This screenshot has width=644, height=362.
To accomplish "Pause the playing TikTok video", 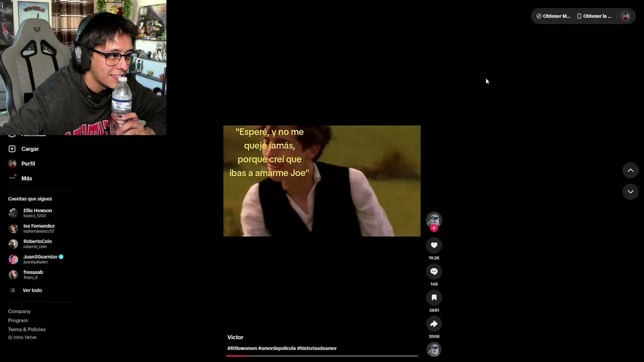I will pyautogui.click(x=322, y=181).
